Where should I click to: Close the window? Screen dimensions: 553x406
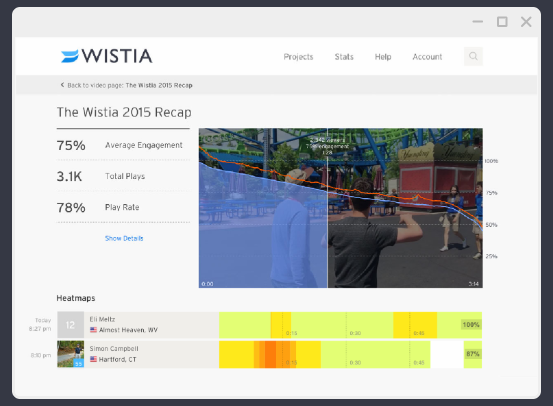tap(526, 22)
